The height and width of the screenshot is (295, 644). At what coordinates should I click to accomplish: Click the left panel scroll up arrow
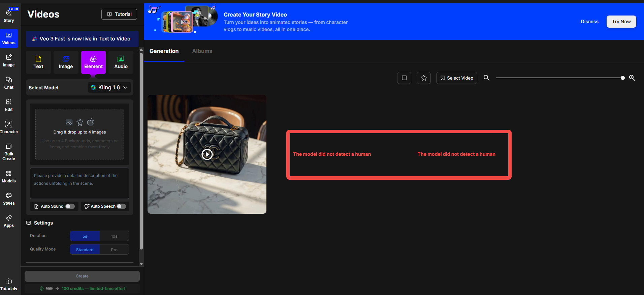pyautogui.click(x=141, y=50)
